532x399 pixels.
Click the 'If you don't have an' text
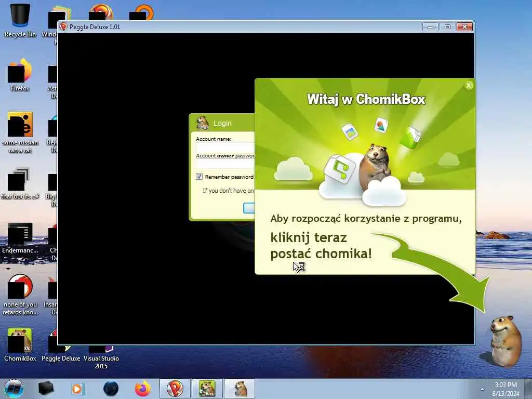click(x=228, y=191)
